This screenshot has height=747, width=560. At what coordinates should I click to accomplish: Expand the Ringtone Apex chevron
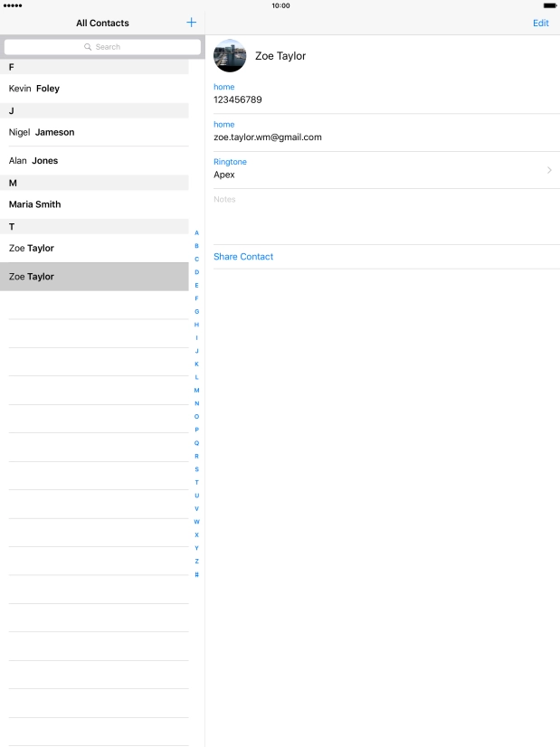click(x=549, y=170)
